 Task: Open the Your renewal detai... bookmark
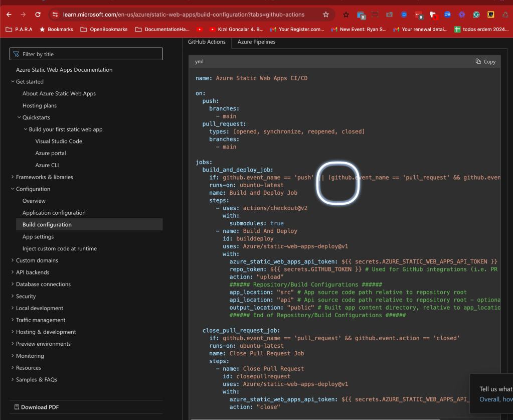[420, 30]
